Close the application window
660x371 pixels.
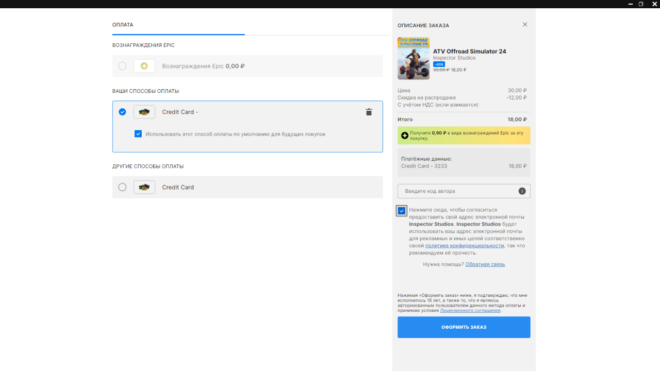(x=654, y=4)
